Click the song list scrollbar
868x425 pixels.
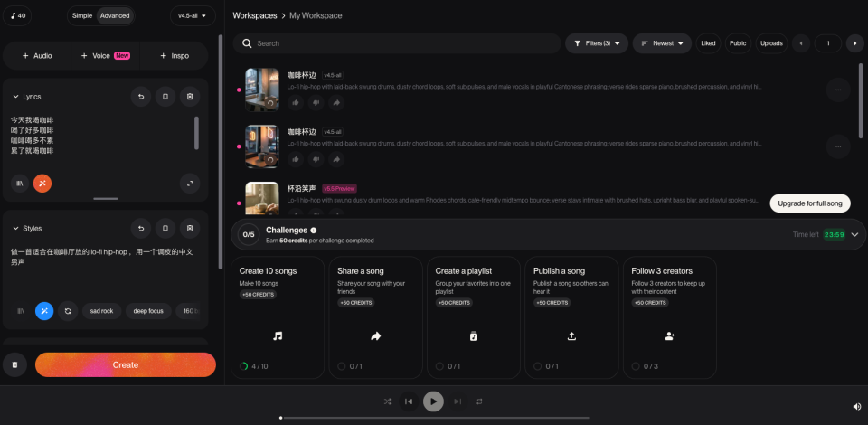tap(861, 100)
